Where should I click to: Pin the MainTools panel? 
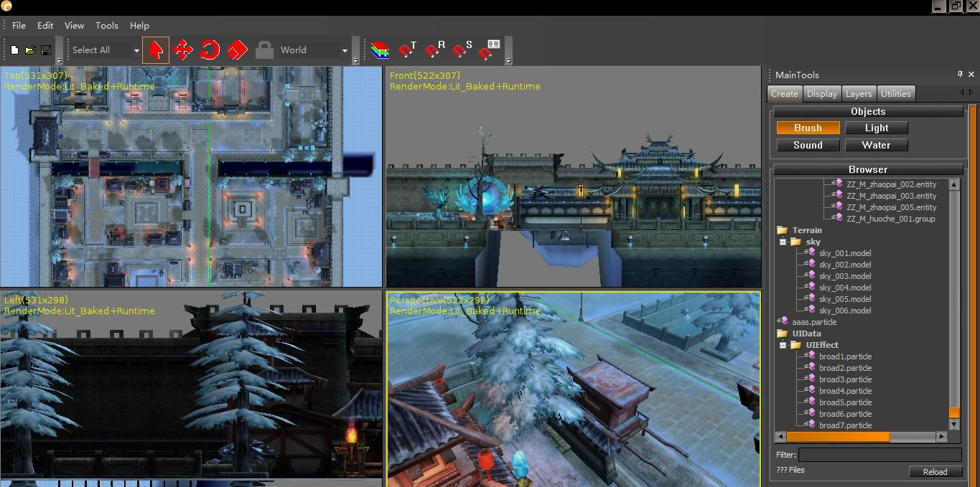click(960, 74)
